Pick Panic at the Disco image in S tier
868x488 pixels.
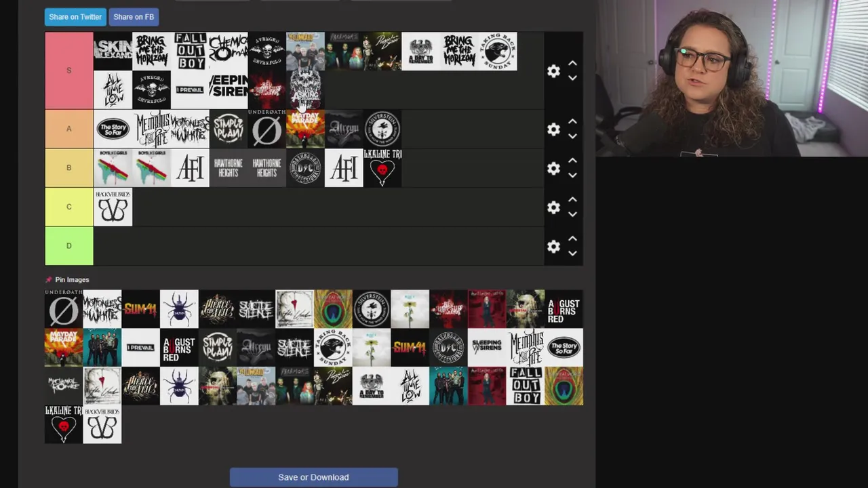(x=382, y=51)
